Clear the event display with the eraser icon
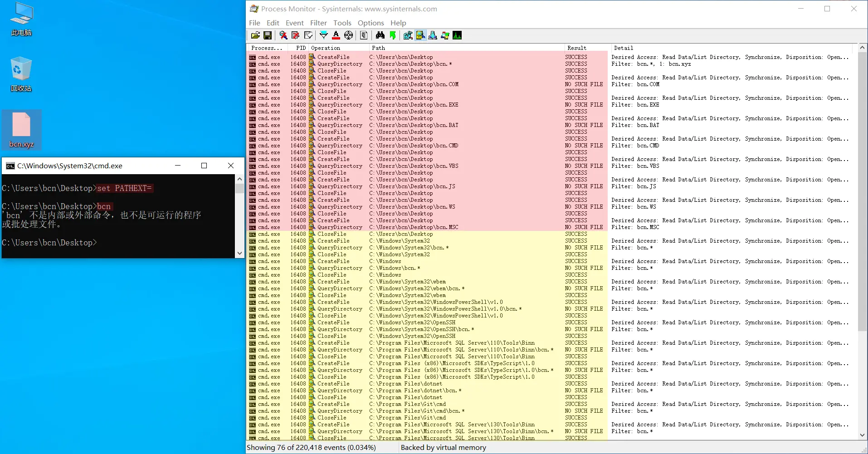Screen dimensions: 868x454 (x=308, y=35)
